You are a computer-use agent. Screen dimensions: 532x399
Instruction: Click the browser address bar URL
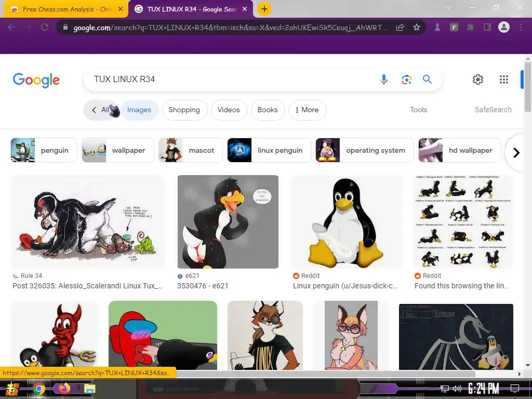pyautogui.click(x=230, y=28)
